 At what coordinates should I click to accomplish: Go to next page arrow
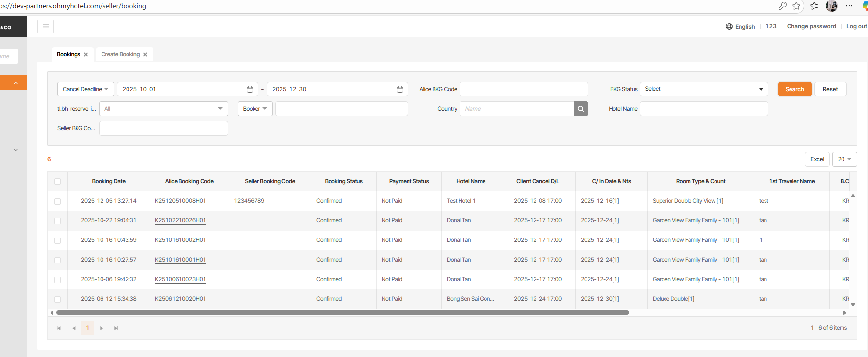(x=102, y=328)
